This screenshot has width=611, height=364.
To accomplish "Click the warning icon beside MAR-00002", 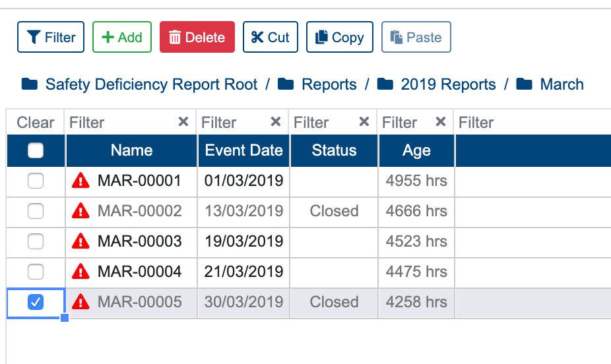I will tap(80, 211).
